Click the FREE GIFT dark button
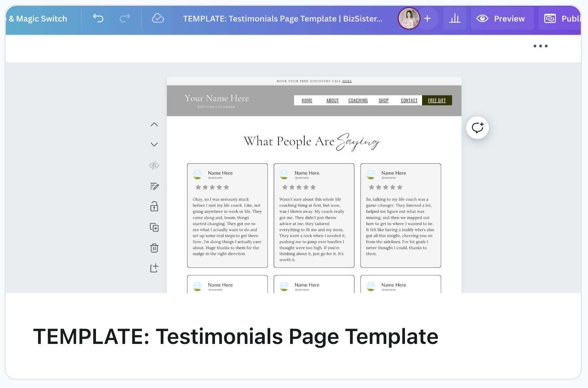Viewport: 588px width, 388px height. click(x=437, y=100)
